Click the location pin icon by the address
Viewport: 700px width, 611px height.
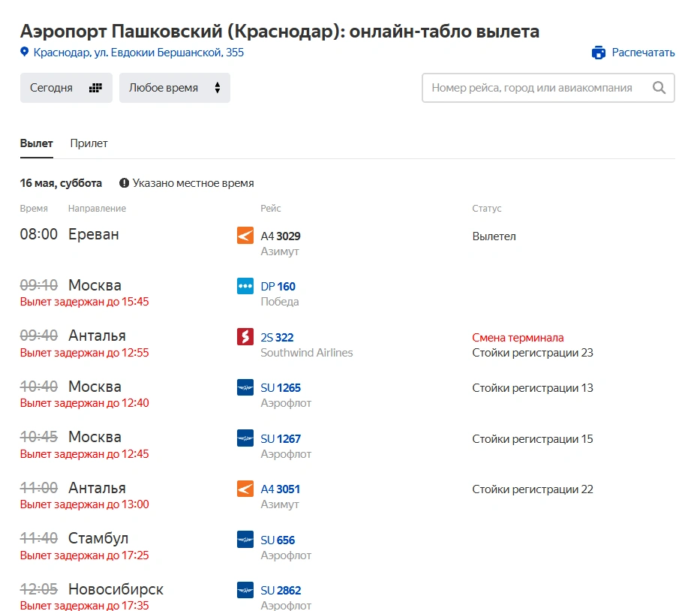[x=25, y=52]
